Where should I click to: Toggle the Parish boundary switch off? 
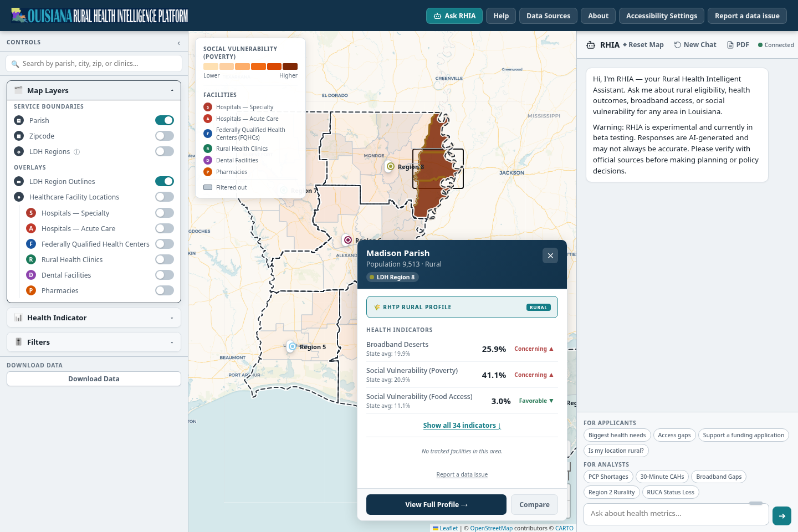(165, 120)
